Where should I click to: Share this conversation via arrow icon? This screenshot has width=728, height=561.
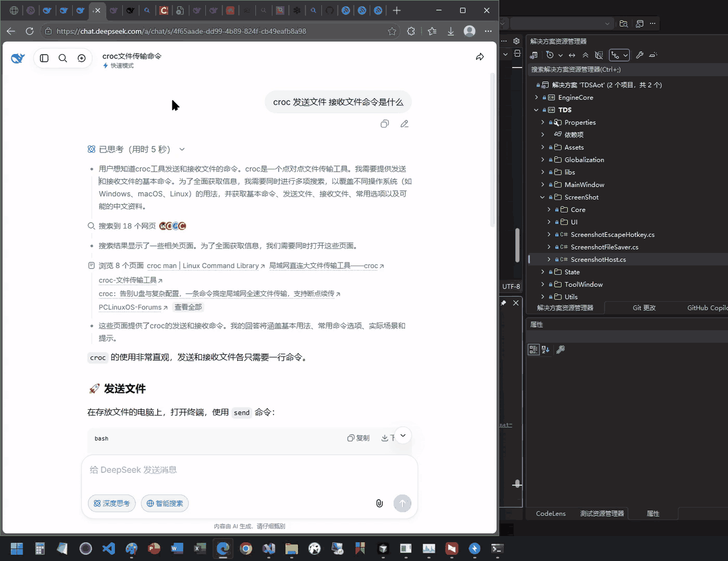480,57
